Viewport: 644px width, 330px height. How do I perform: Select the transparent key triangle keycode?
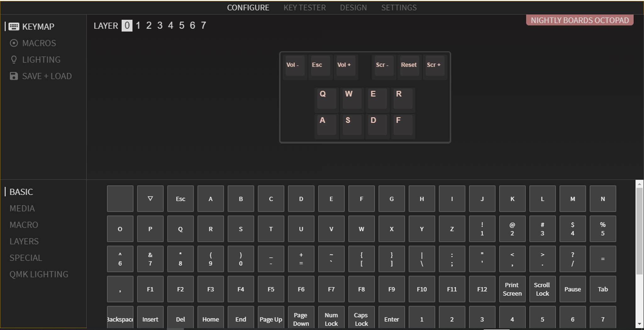pos(150,199)
